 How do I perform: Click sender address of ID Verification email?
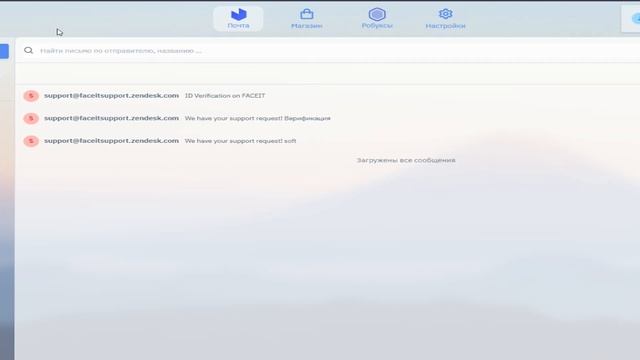pyautogui.click(x=111, y=96)
